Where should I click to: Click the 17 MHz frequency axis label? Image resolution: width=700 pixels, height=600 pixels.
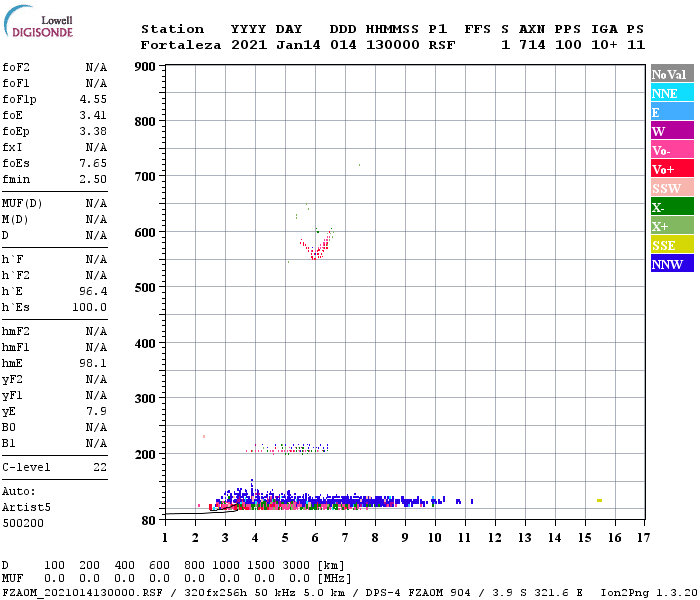[x=643, y=538]
